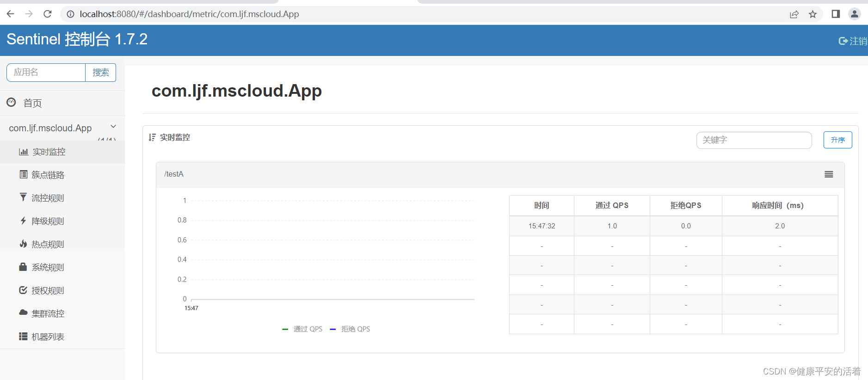868x380 pixels.
Task: Open the /testA chart hamburger menu
Action: pos(829,174)
